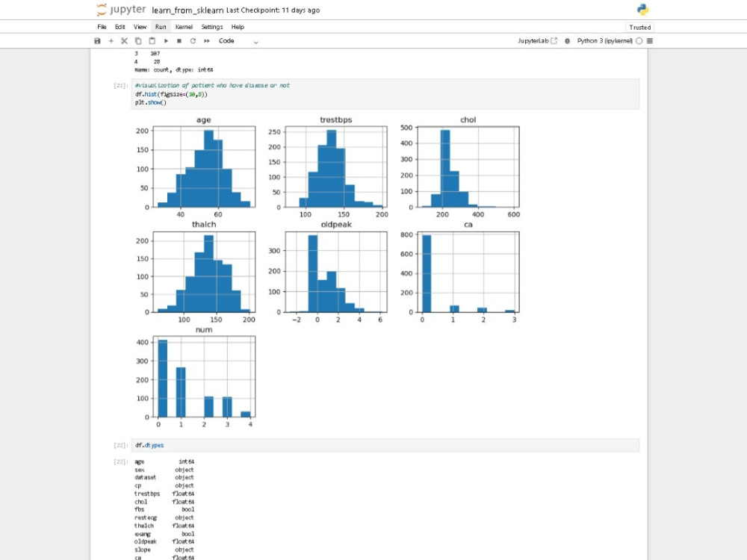Click the Last Checkpoint: 11 days ago text
The height and width of the screenshot is (560, 747).
(x=273, y=10)
